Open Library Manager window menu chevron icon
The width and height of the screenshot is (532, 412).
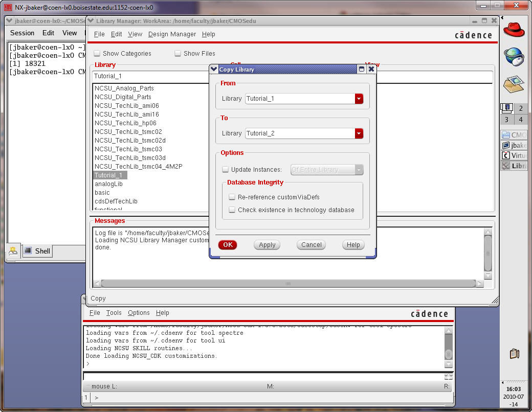point(91,20)
